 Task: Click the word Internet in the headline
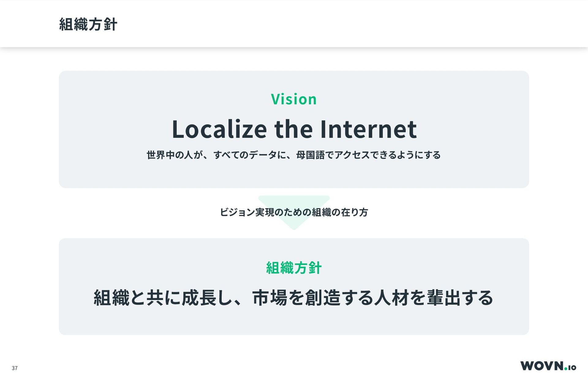coord(368,129)
